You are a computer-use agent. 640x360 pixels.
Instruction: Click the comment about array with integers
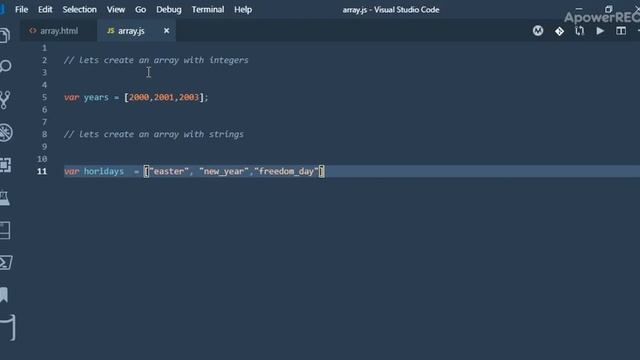click(156, 60)
